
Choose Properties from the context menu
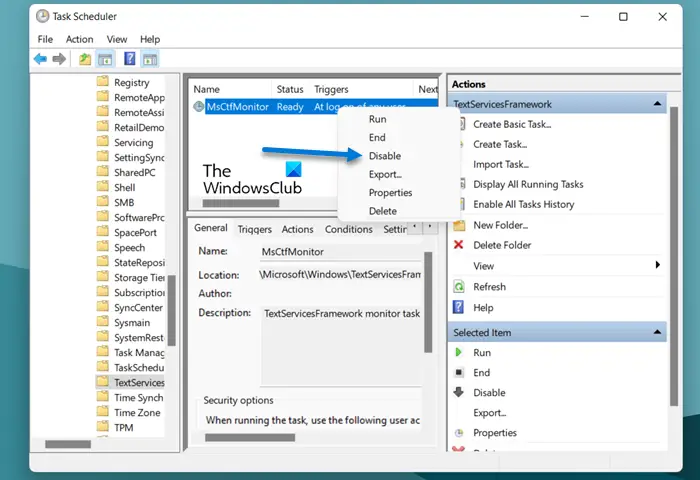point(391,192)
